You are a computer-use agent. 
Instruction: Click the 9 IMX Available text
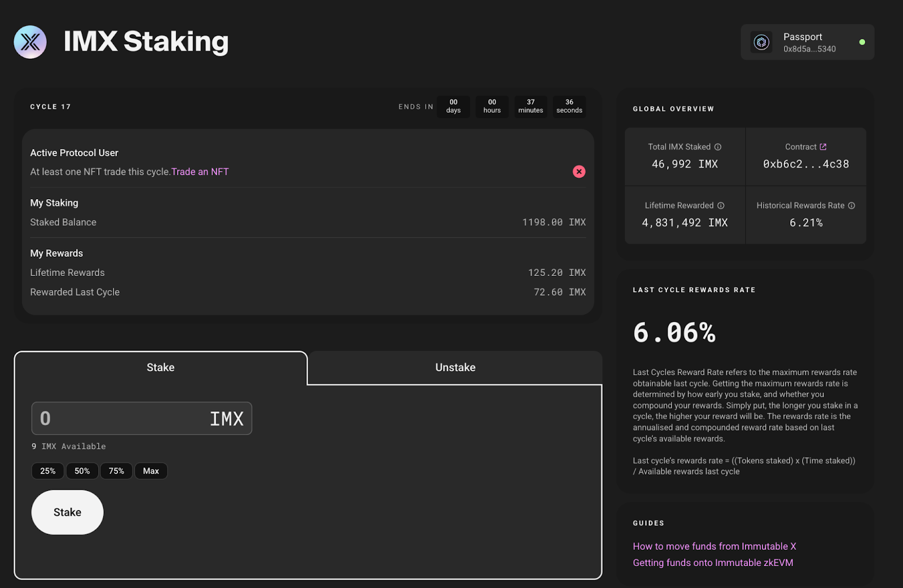pyautogui.click(x=69, y=446)
